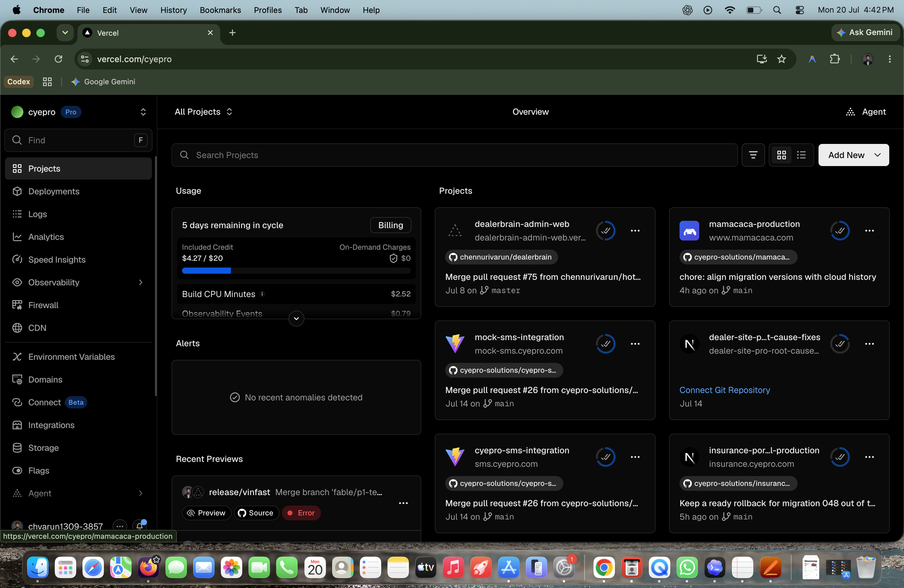Screen dimensions: 904x588
Task: Open the filter options icon beside search
Action: 753,155
